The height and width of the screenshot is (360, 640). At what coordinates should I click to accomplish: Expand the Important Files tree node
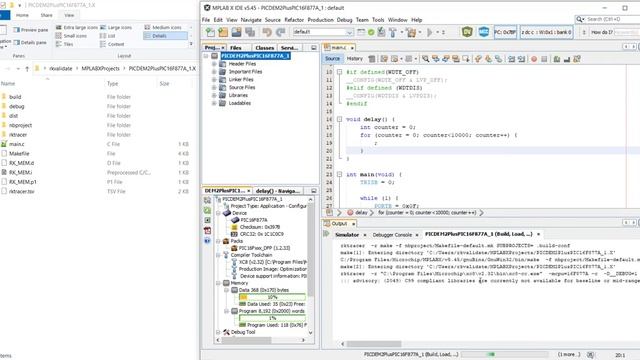tap(214, 72)
